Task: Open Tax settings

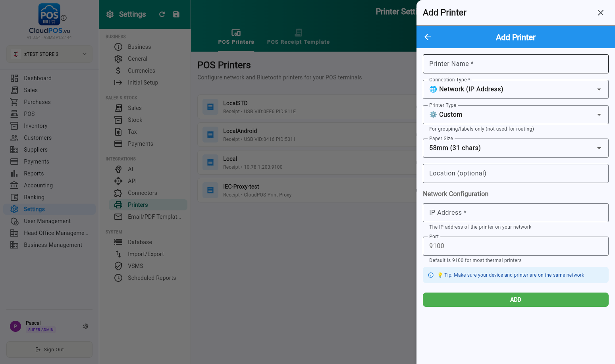Action: click(x=148, y=132)
